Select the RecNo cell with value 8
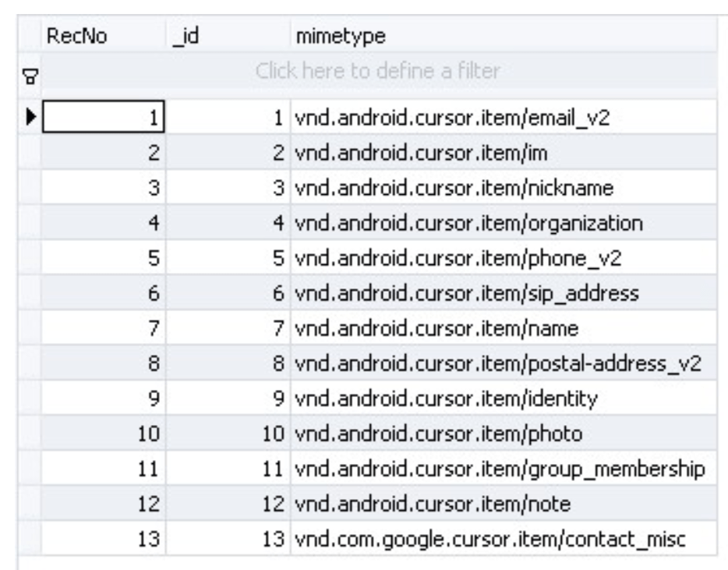This screenshot has height=570, width=728. [x=104, y=363]
